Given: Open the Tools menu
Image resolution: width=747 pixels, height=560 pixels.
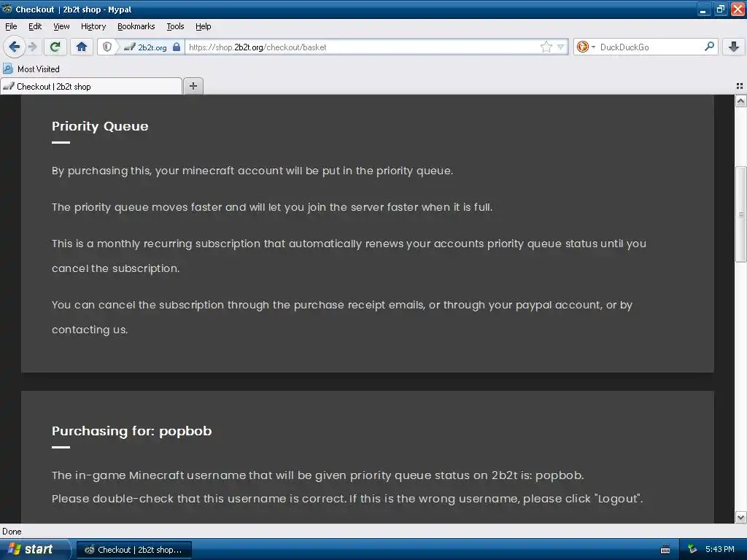Looking at the screenshot, I should (175, 27).
